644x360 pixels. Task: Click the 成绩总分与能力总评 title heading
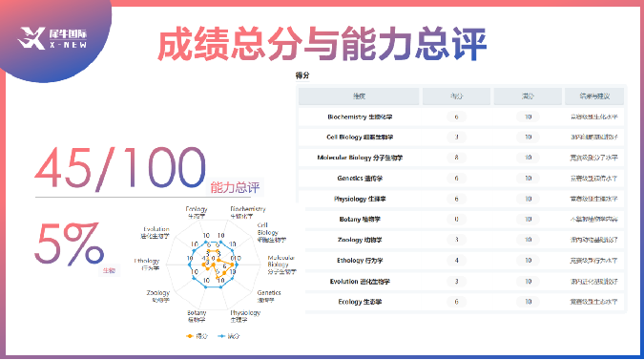click(x=322, y=44)
